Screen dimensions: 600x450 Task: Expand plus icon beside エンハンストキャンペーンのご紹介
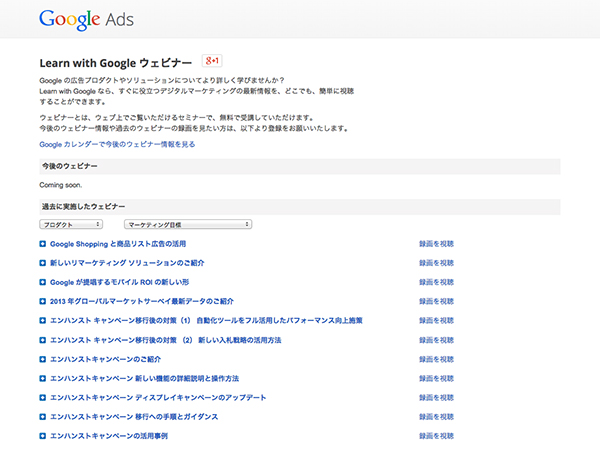[42, 359]
